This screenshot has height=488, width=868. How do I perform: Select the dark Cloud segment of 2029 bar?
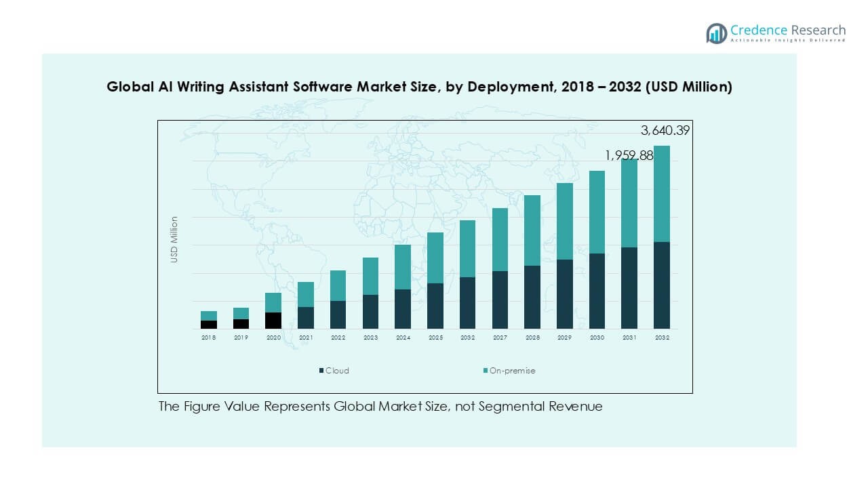[x=565, y=294]
